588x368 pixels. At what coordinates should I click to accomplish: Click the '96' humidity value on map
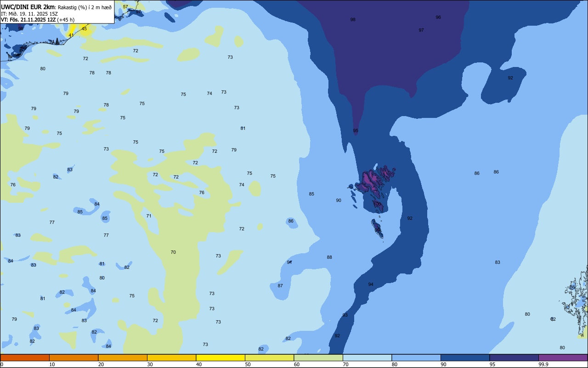tap(438, 17)
